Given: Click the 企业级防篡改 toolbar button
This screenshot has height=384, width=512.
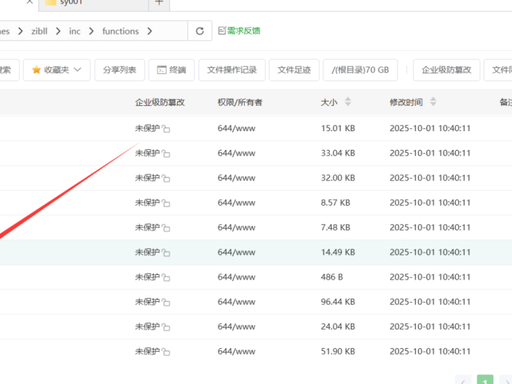Looking at the screenshot, I should click(x=446, y=70).
